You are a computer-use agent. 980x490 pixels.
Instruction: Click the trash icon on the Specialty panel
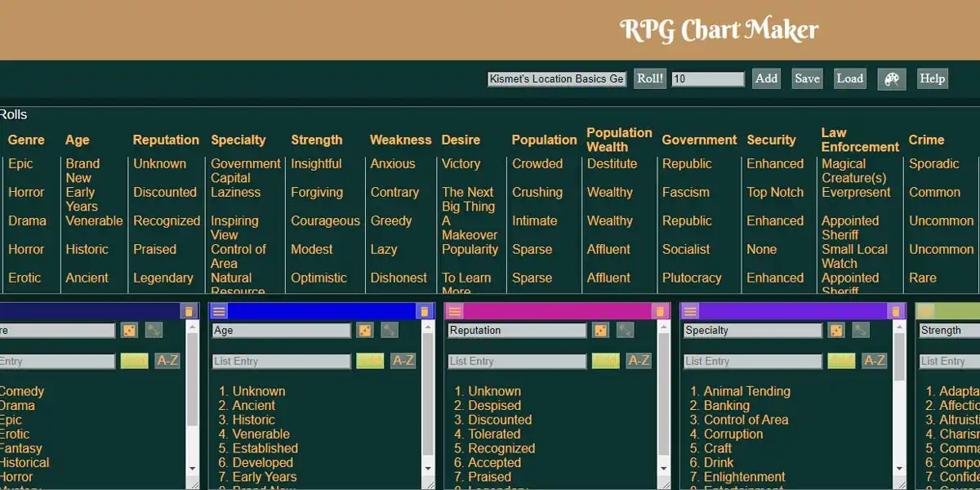(x=895, y=311)
